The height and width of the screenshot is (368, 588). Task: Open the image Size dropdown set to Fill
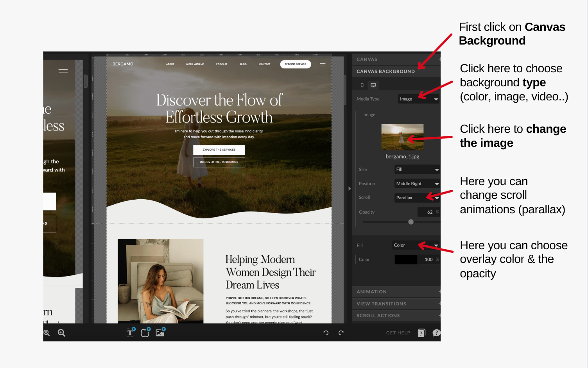click(417, 169)
